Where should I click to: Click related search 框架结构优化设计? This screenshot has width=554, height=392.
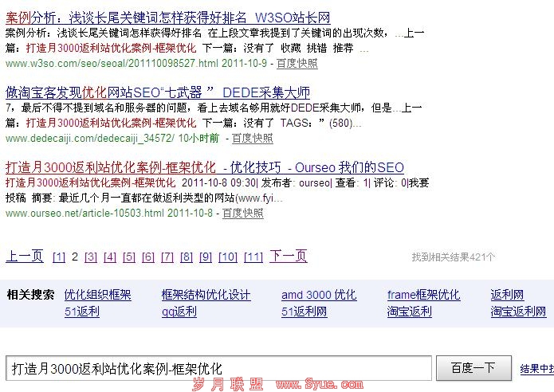(x=206, y=296)
